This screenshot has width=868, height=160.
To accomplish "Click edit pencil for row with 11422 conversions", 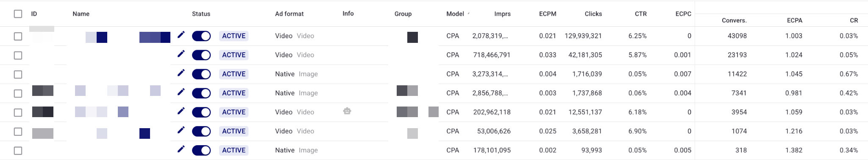I will click(181, 73).
